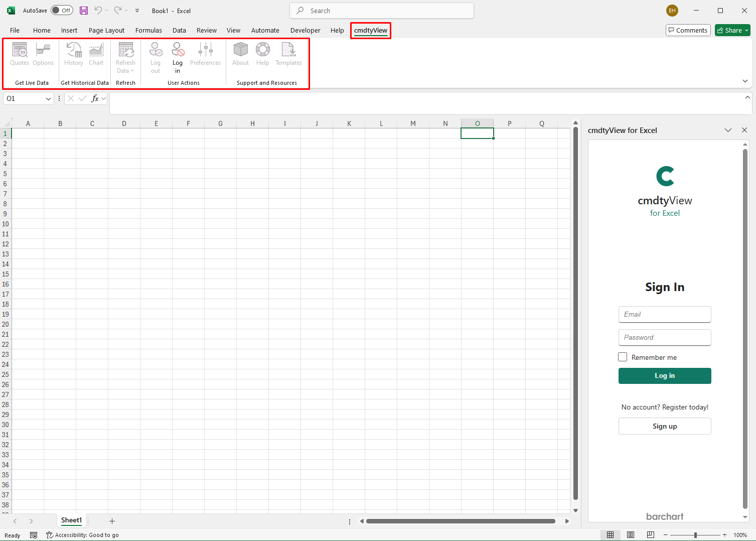756x541 pixels.
Task: Open the Undo history dropdown arrow
Action: tap(106, 11)
